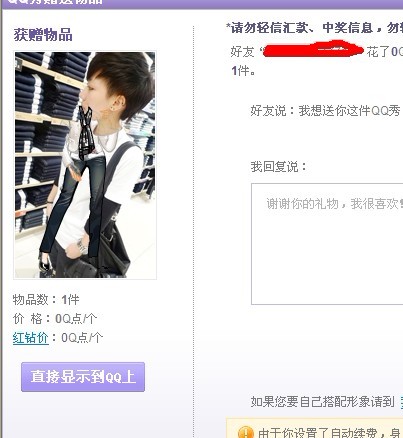Click the 物品数 1件 item count line
Image resolution: width=403 pixels, height=438 pixels.
click(x=46, y=300)
